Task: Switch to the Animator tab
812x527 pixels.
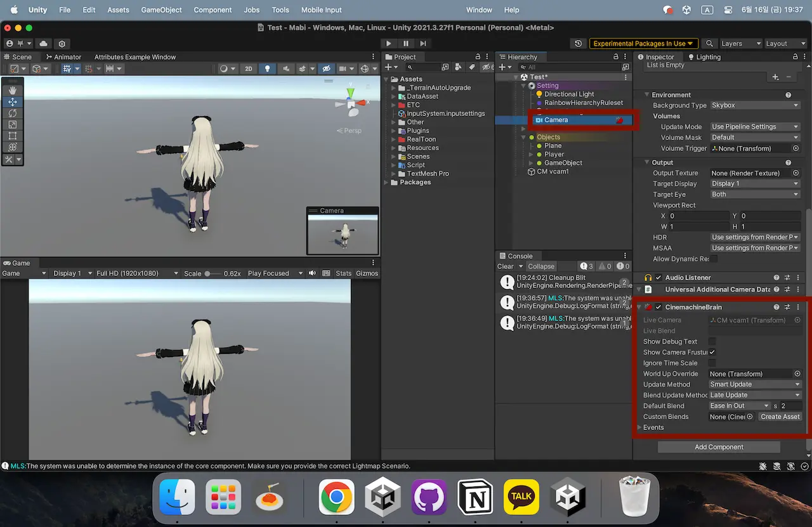Action: pos(63,56)
